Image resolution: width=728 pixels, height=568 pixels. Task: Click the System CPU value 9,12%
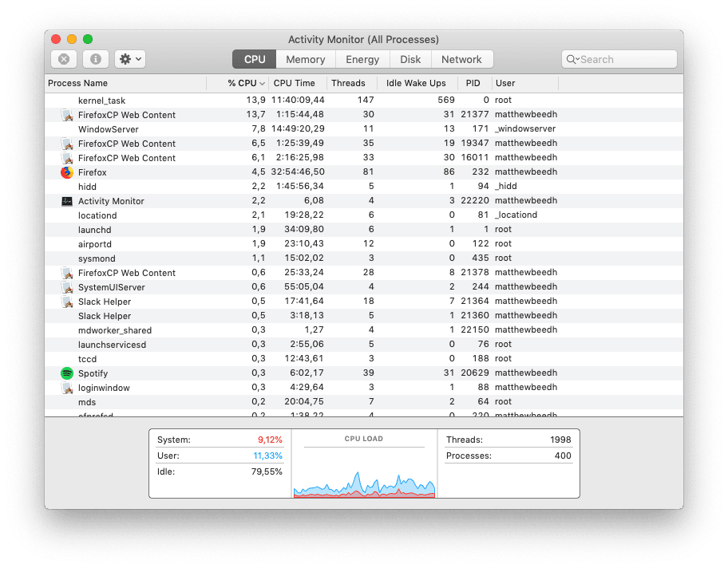pyautogui.click(x=270, y=440)
